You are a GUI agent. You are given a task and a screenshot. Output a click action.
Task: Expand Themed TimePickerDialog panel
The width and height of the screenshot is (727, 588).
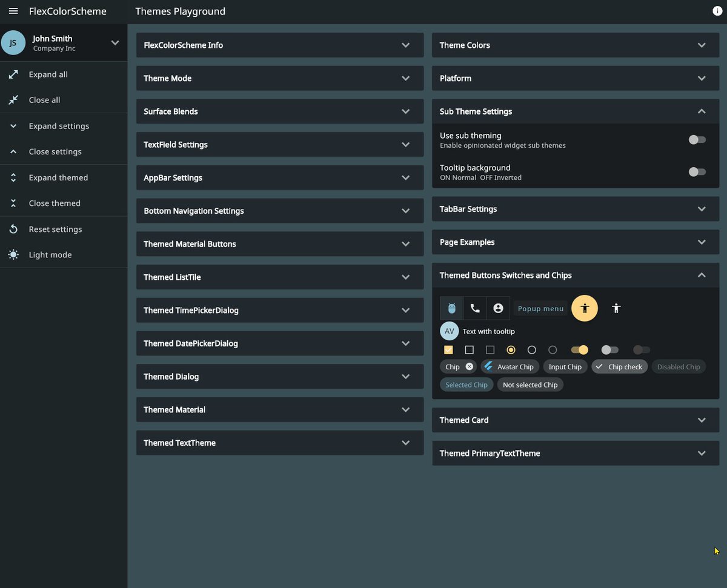[x=280, y=311]
